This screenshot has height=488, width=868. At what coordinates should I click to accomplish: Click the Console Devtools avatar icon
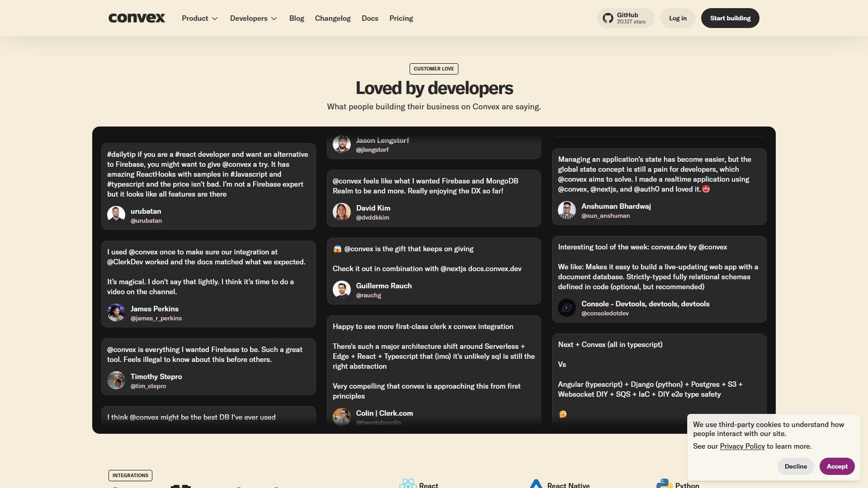pyautogui.click(x=567, y=308)
